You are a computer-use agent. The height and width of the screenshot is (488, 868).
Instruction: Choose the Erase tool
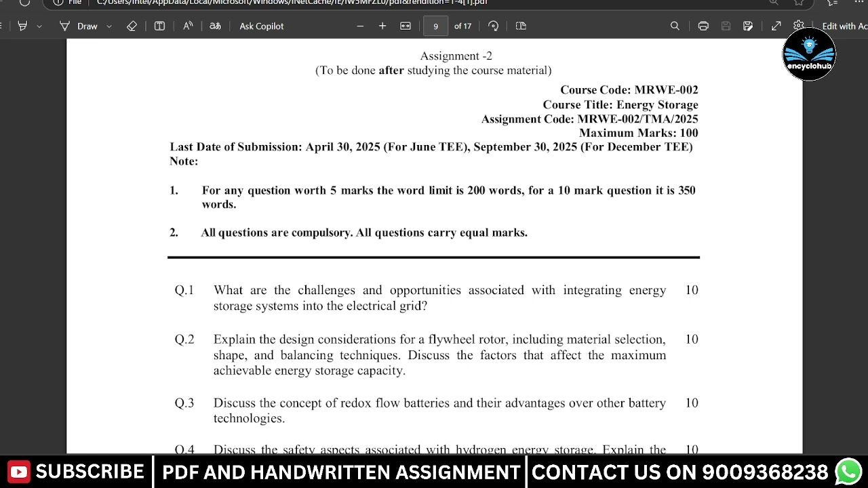(x=132, y=26)
